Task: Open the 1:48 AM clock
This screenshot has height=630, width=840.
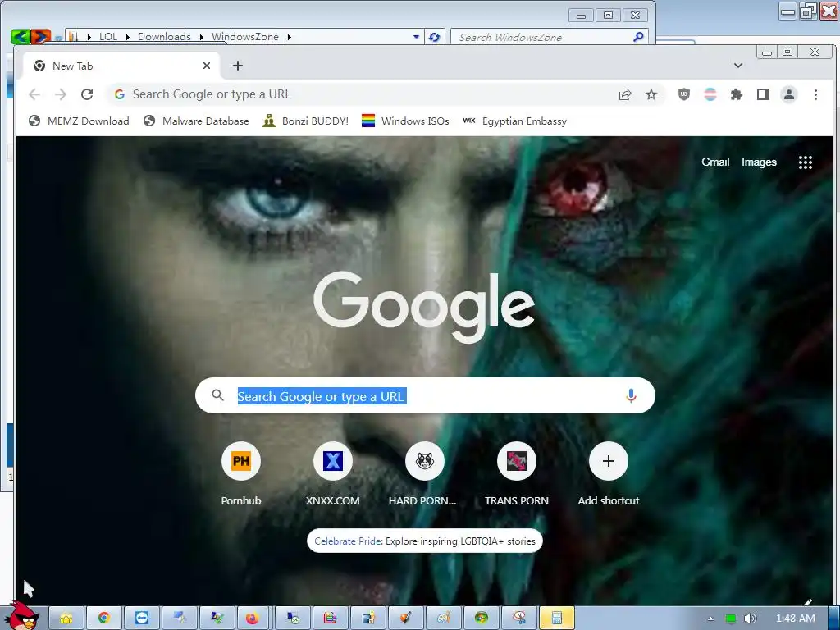Action: 796,619
